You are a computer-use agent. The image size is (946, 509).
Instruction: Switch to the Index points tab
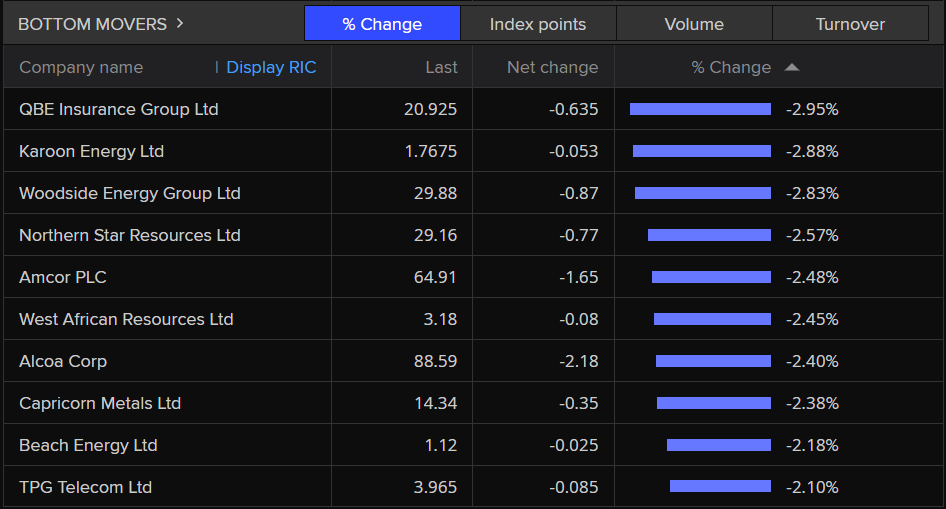538,24
